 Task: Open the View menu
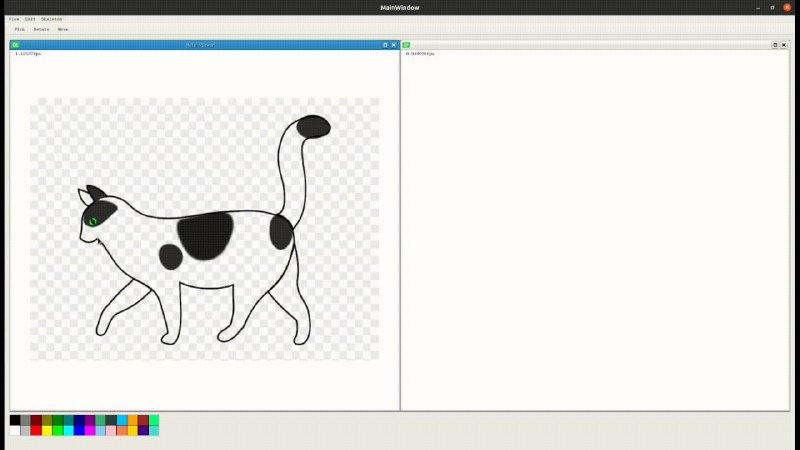pyautogui.click(x=14, y=19)
